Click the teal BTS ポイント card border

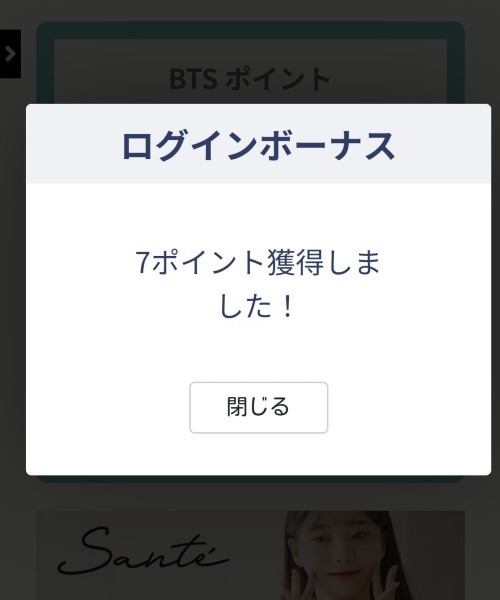[45, 63]
